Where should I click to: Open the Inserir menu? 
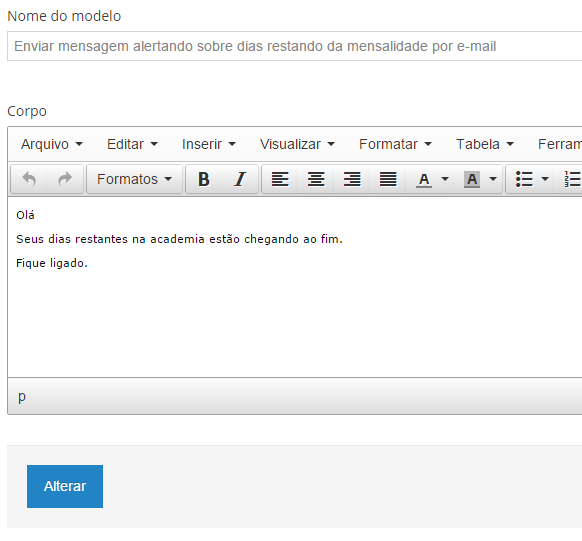(209, 144)
